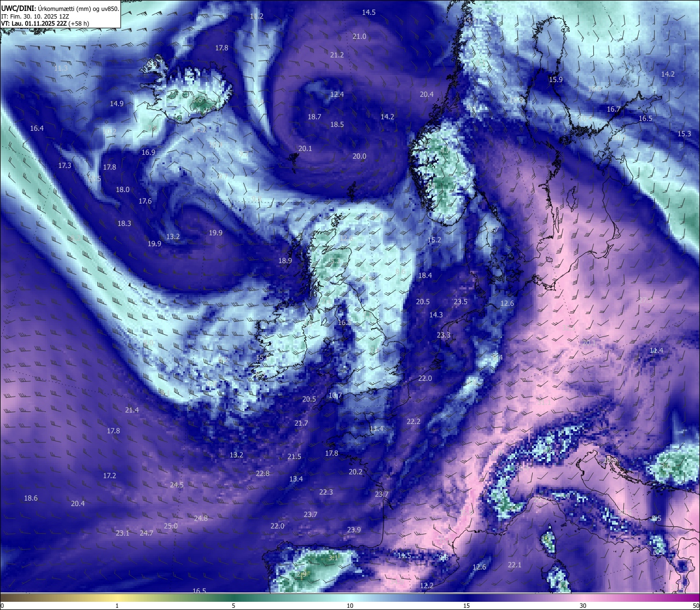Select the 24.7 value label

click(147, 533)
